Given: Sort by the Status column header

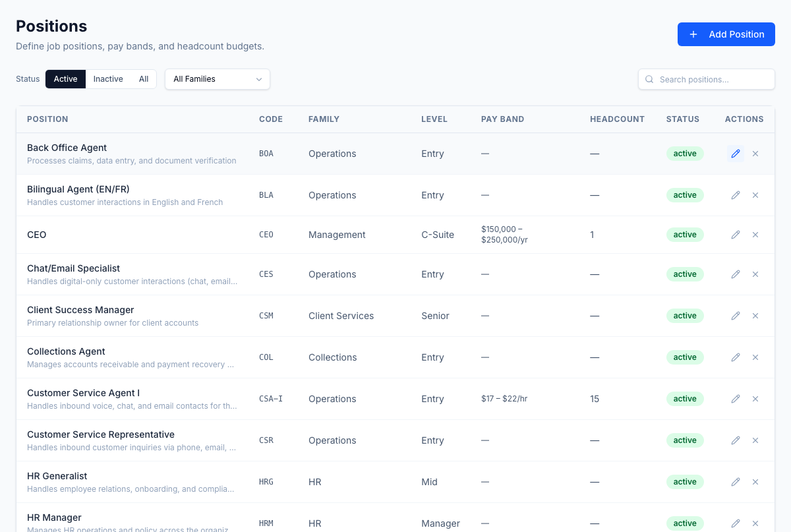Looking at the screenshot, I should [x=683, y=119].
